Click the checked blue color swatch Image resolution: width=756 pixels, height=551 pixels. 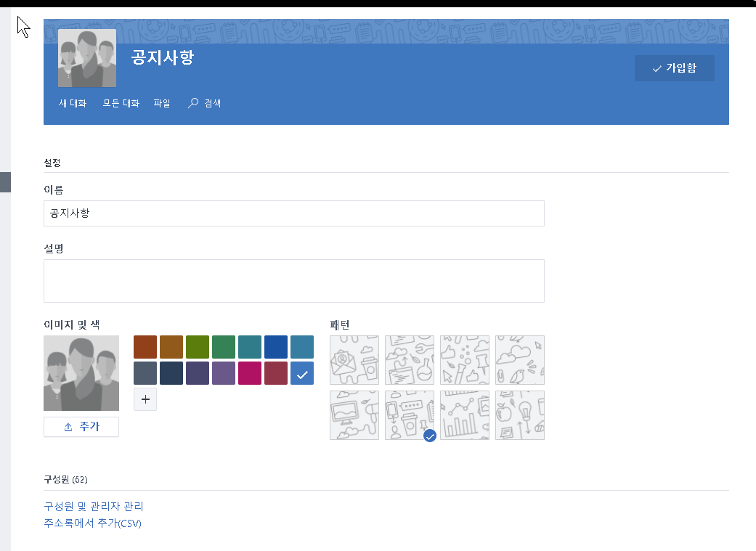click(302, 373)
